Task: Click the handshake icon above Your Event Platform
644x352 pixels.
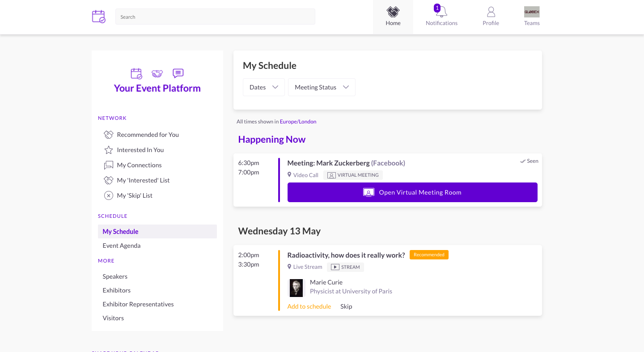Action: pos(157,73)
